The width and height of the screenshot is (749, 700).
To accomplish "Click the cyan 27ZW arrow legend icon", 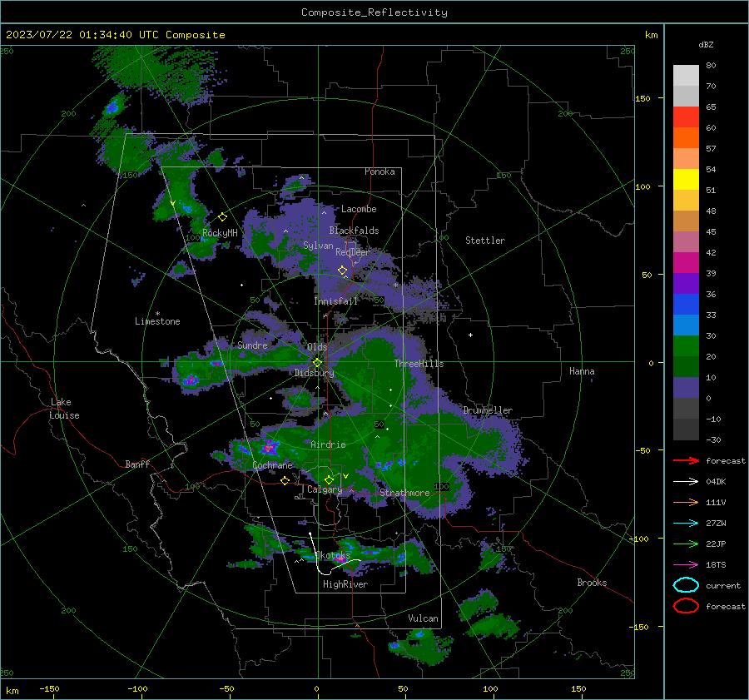I will 686,524.
